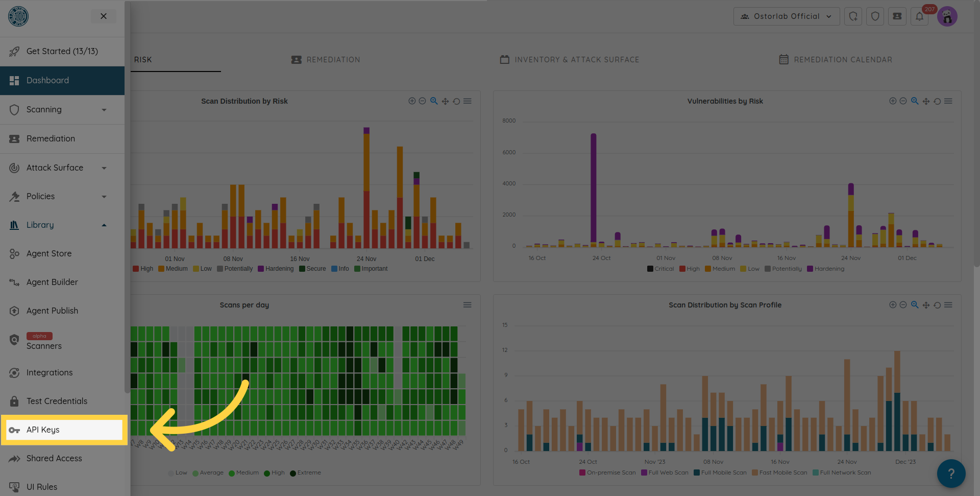
Task: Select pan tool on Scan Distribution by Scan Profile
Action: [x=926, y=305]
